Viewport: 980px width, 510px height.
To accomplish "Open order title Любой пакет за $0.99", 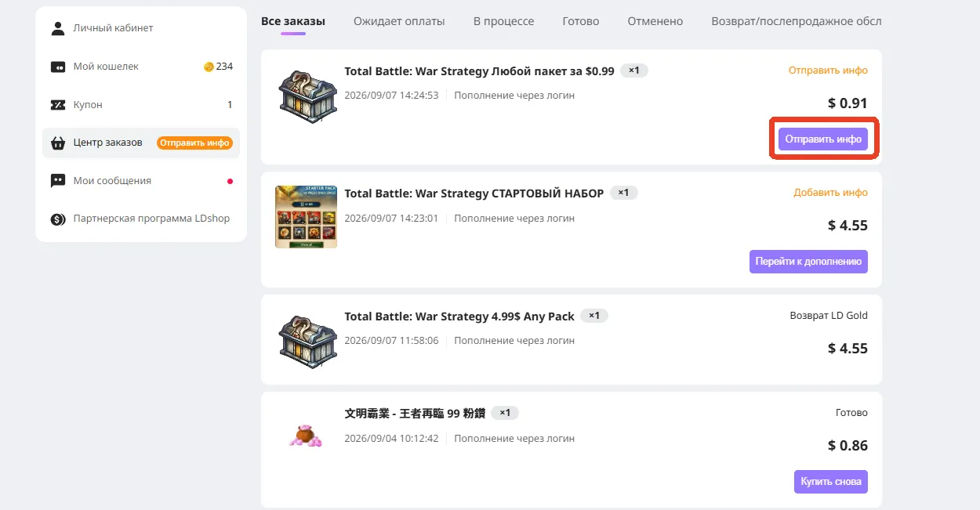I will 479,71.
